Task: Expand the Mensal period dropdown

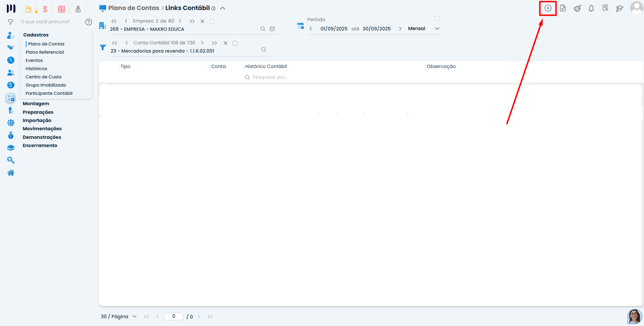Action: click(x=437, y=29)
